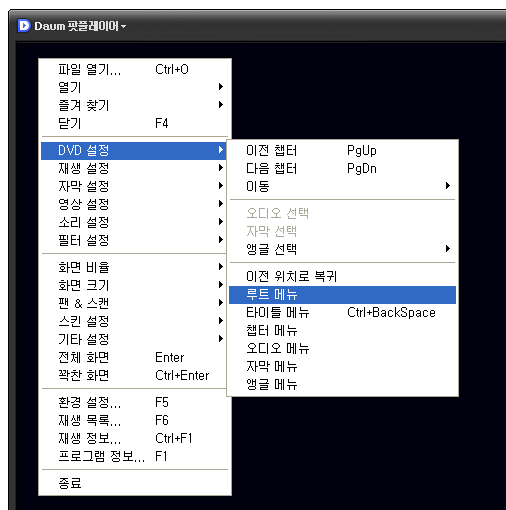Viewport: 506px width, 510px height.
Task: Select 이전 챕터 menu item
Action: click(342, 150)
